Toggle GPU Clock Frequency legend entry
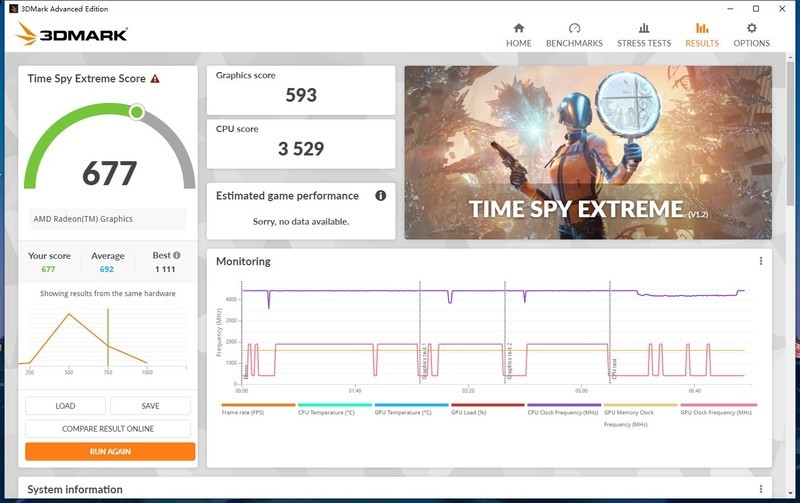Viewport: 800px width, 503px height. pyautogui.click(x=717, y=409)
